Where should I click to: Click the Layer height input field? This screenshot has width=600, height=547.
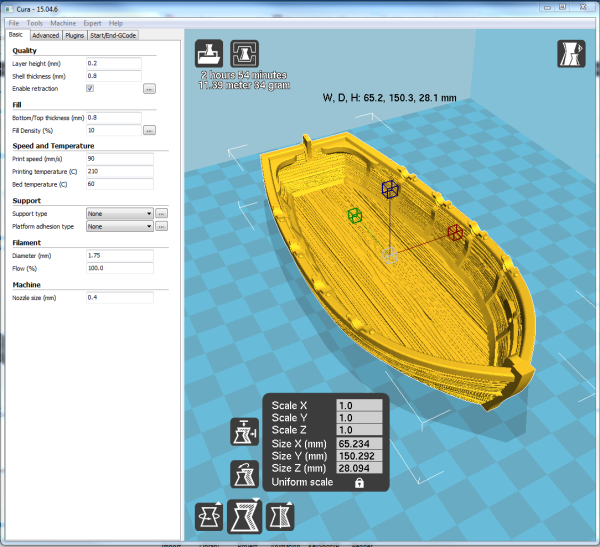click(x=113, y=63)
